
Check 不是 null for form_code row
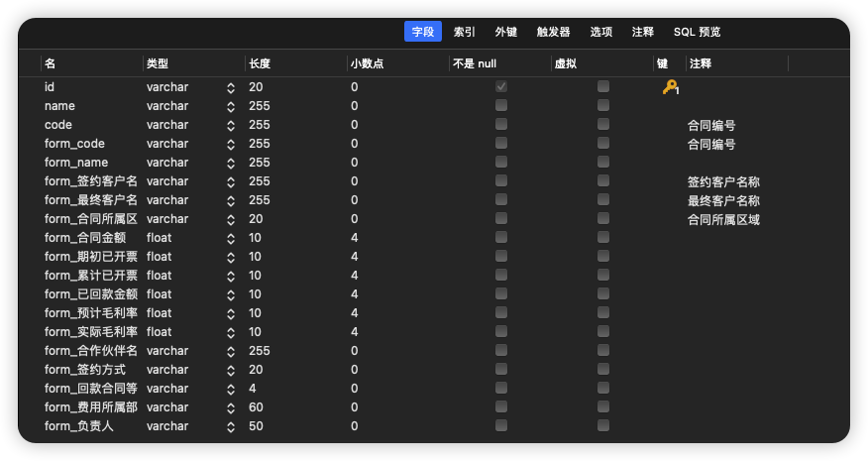coord(501,143)
